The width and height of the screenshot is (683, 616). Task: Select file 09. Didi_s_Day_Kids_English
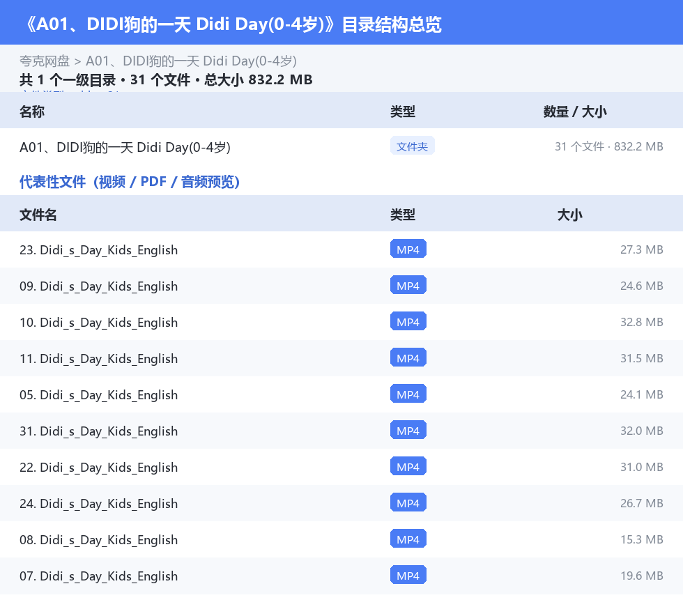coord(98,286)
